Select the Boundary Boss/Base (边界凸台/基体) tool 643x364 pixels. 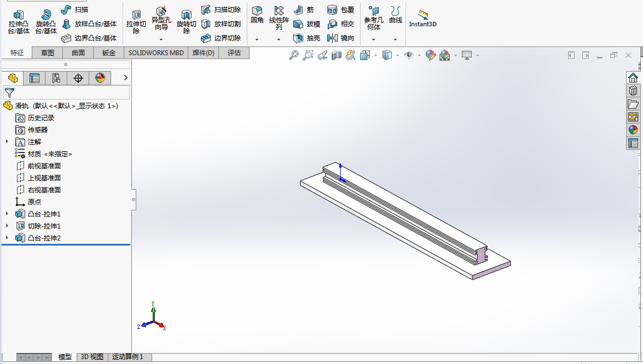pyautogui.click(x=89, y=38)
